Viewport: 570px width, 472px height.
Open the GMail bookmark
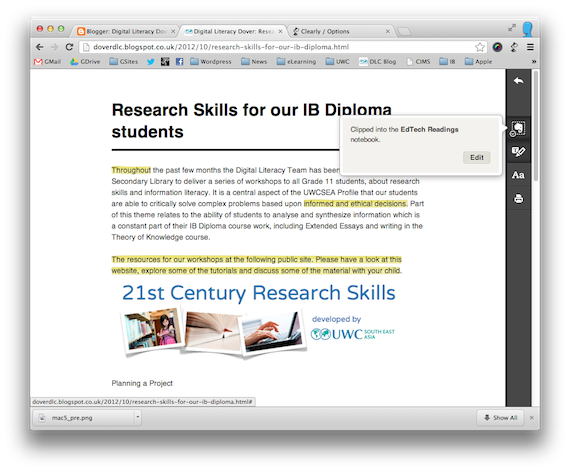tap(47, 62)
